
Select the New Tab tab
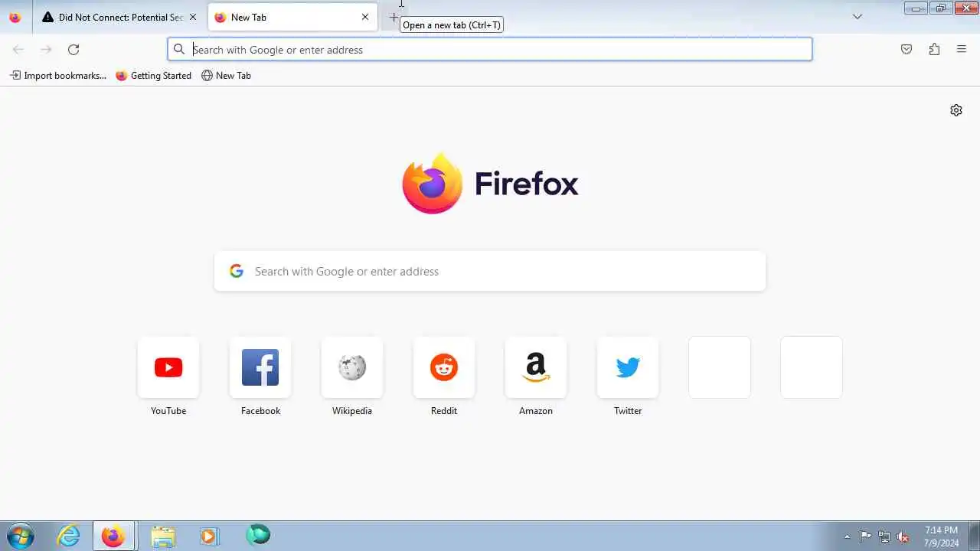tap(293, 17)
